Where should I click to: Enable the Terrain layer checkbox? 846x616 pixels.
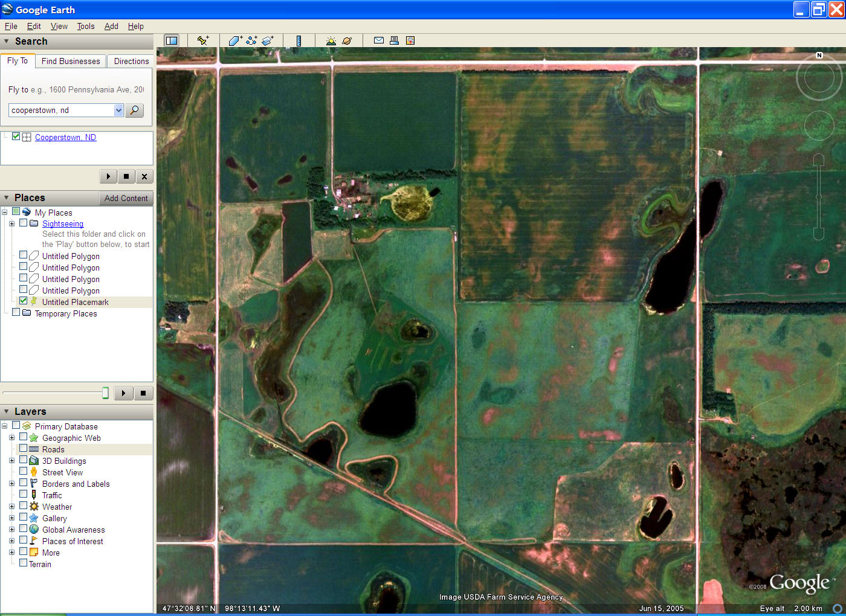coord(24,563)
